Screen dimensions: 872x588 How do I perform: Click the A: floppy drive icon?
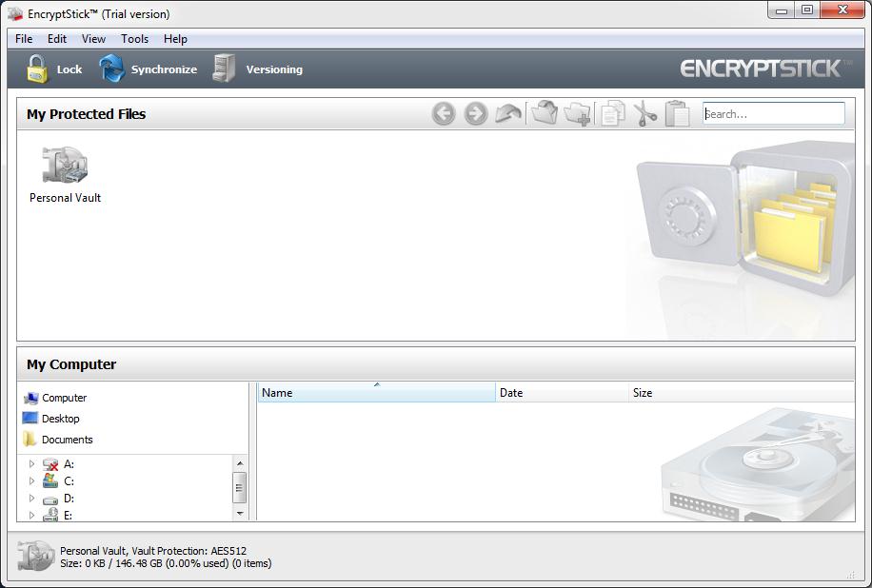coord(50,464)
